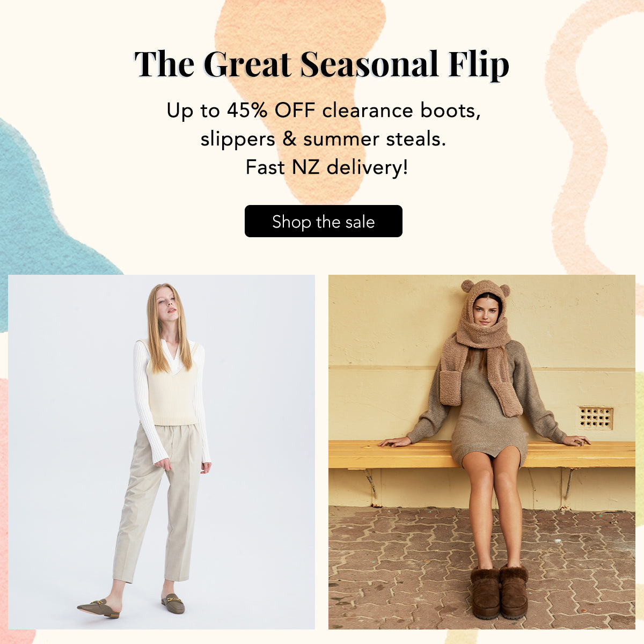Click the wall vent grille

596,418
